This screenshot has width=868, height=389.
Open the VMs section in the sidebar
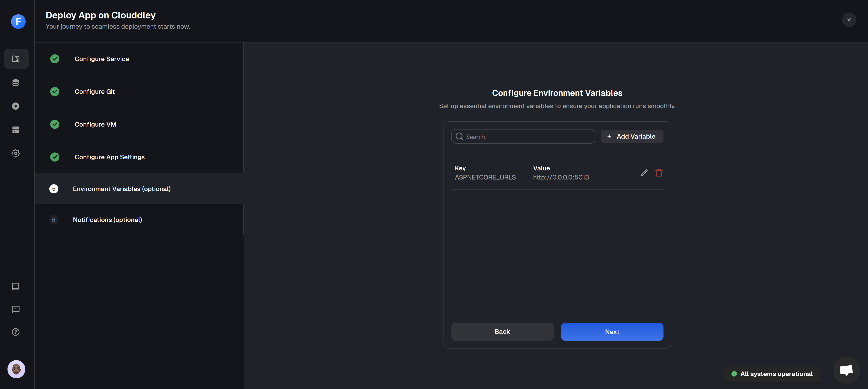coord(16,130)
